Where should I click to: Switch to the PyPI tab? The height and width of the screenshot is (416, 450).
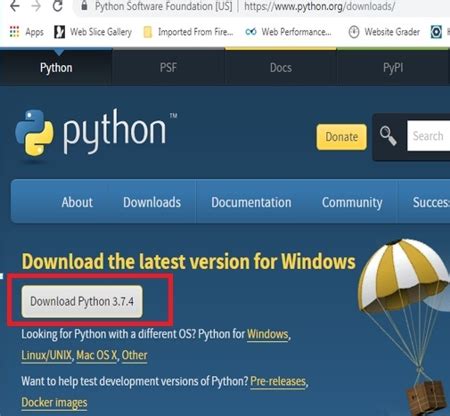[x=393, y=68]
